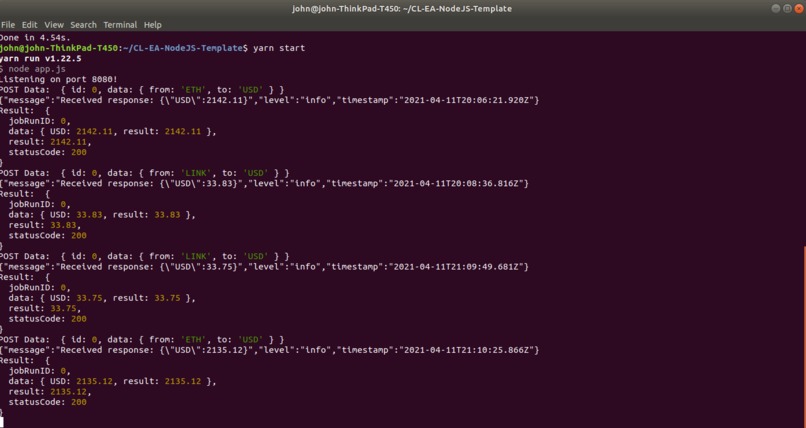This screenshot has width=806, height=428.
Task: Open the Terminal menu
Action: [x=120, y=25]
